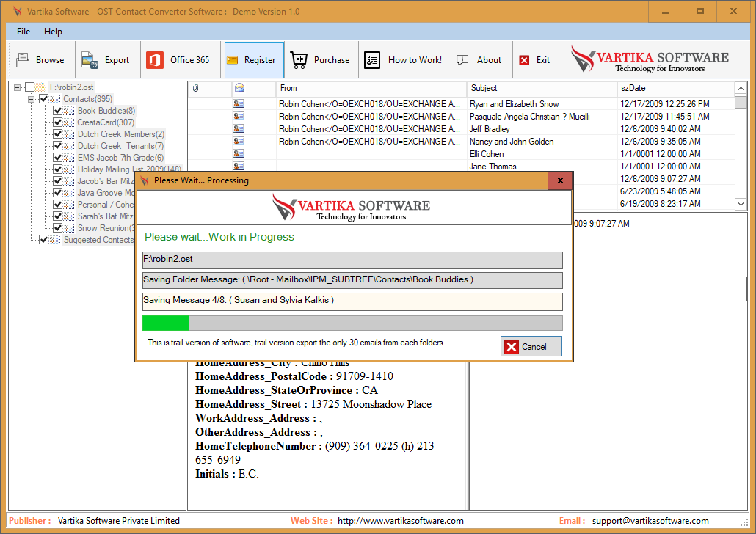Click the Saving Message 4/8 status field
The width and height of the screenshot is (756, 534).
click(x=352, y=301)
